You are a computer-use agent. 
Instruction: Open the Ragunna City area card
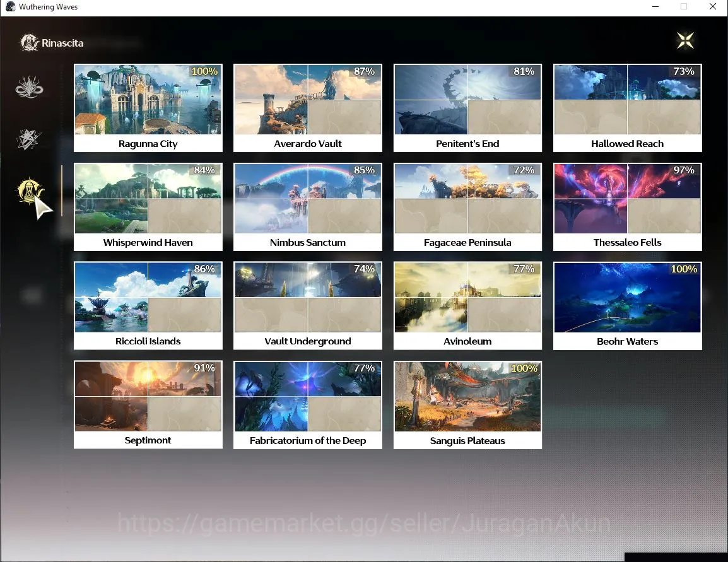point(148,108)
